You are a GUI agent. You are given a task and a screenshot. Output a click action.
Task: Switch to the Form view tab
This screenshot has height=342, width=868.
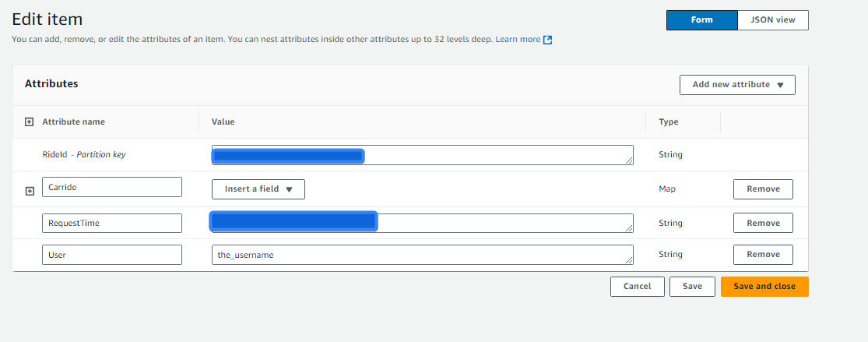[x=702, y=20]
